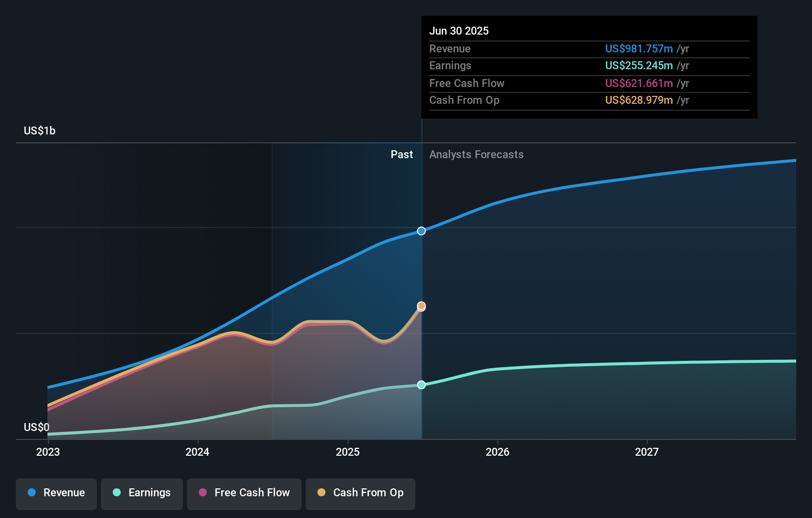Click the teal Earnings legend dot
The image size is (812, 518).
(x=116, y=493)
